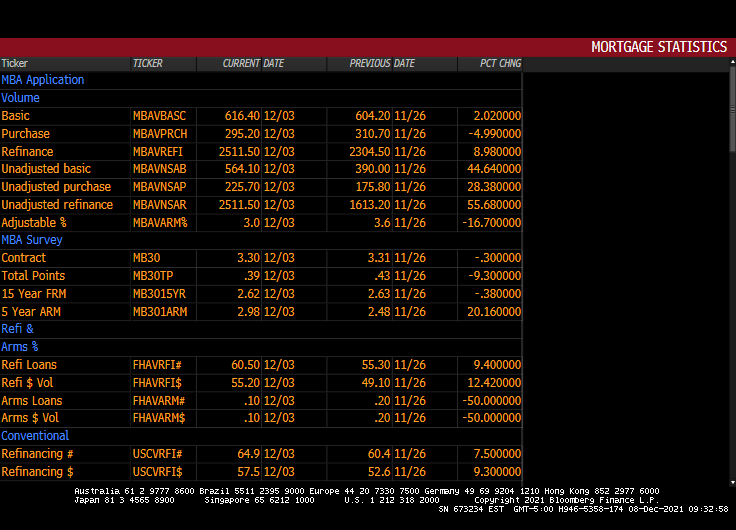This screenshot has width=736, height=530.
Task: Click the 5 Year ARM row label
Action: [x=33, y=312]
